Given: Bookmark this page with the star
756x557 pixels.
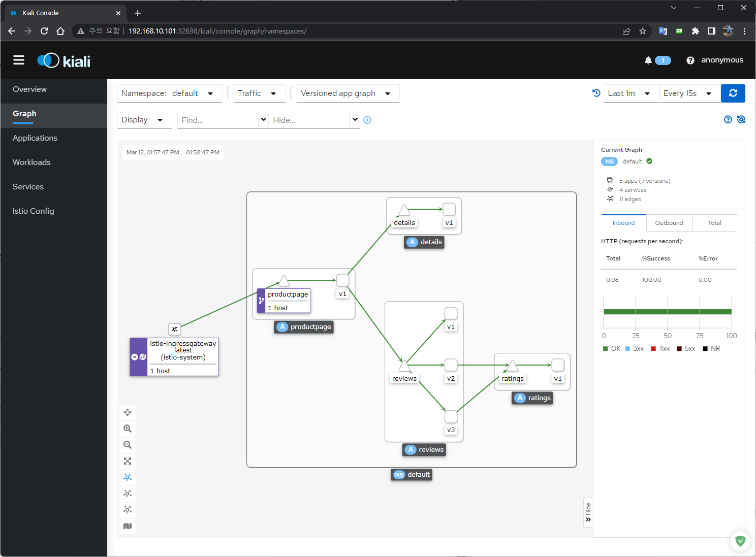Looking at the screenshot, I should pyautogui.click(x=643, y=31).
